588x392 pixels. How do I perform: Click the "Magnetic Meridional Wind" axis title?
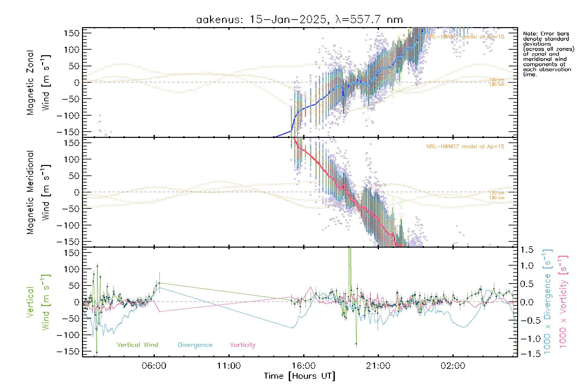38,192
